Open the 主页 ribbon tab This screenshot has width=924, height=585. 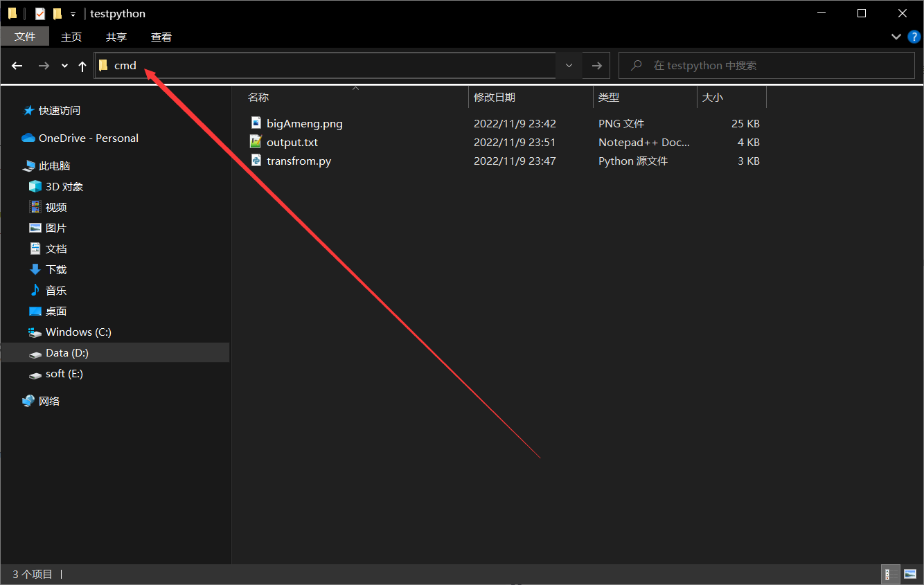71,37
